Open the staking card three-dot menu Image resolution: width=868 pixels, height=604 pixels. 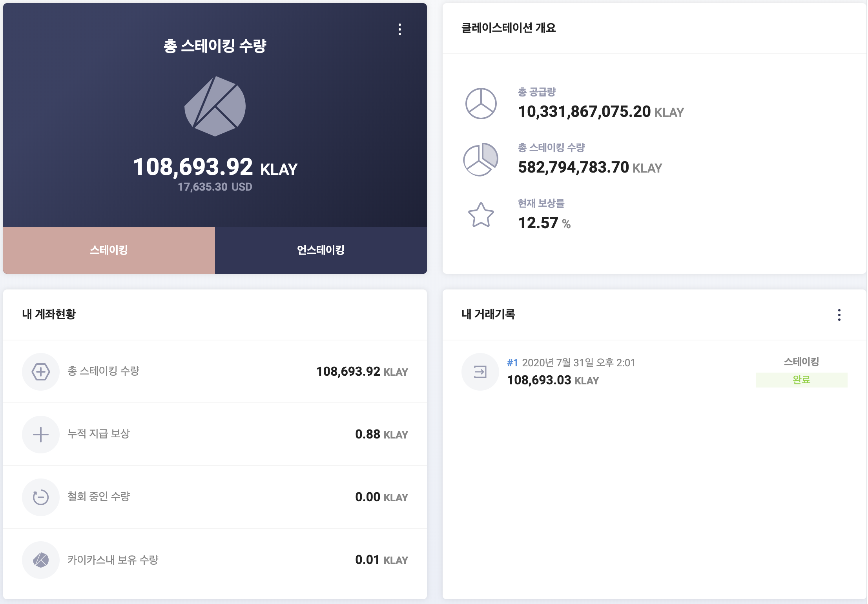click(x=400, y=29)
